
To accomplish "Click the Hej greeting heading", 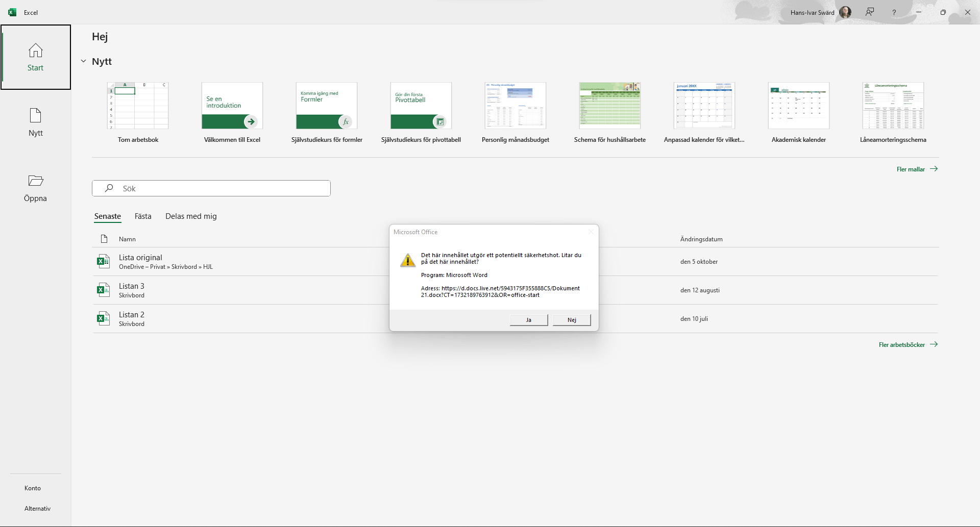I will point(100,37).
